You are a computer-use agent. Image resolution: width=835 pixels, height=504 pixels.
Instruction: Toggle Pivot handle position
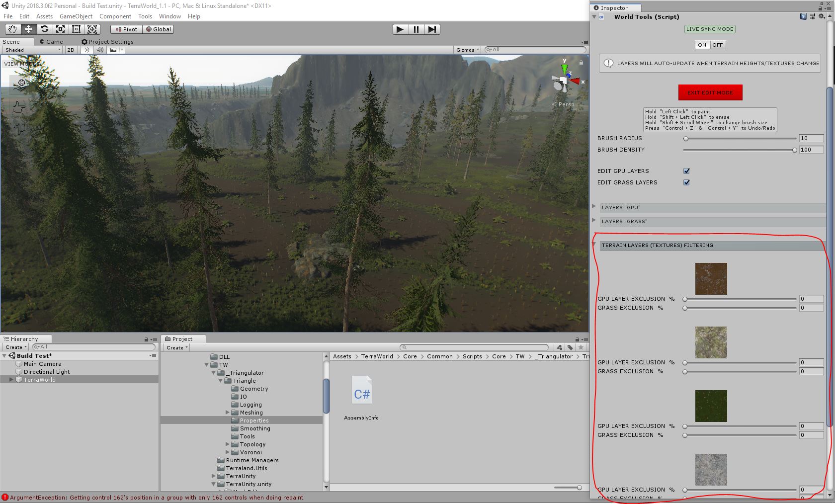click(126, 29)
